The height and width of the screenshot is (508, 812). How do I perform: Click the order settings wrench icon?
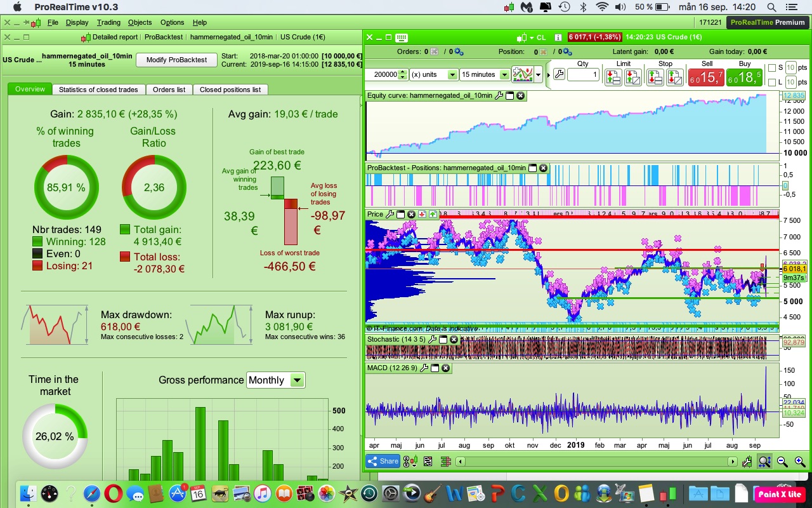[x=559, y=74]
